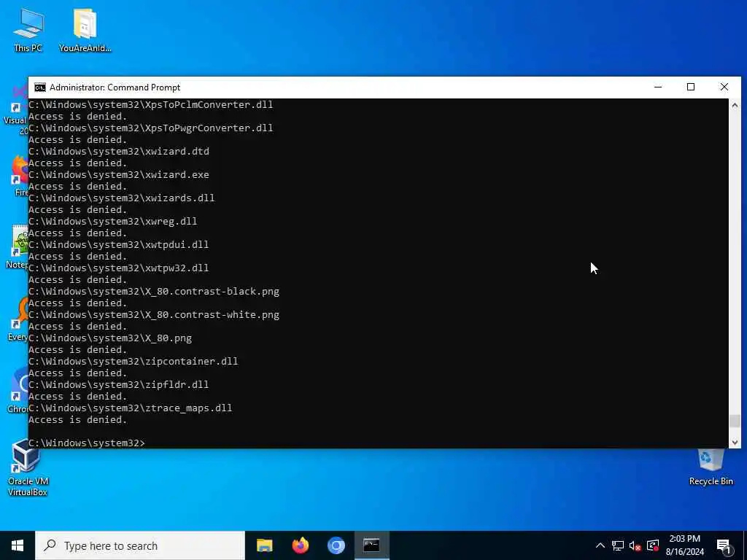
Task: Click the C:\Windows\system32> prompt line
Action: (x=87, y=443)
